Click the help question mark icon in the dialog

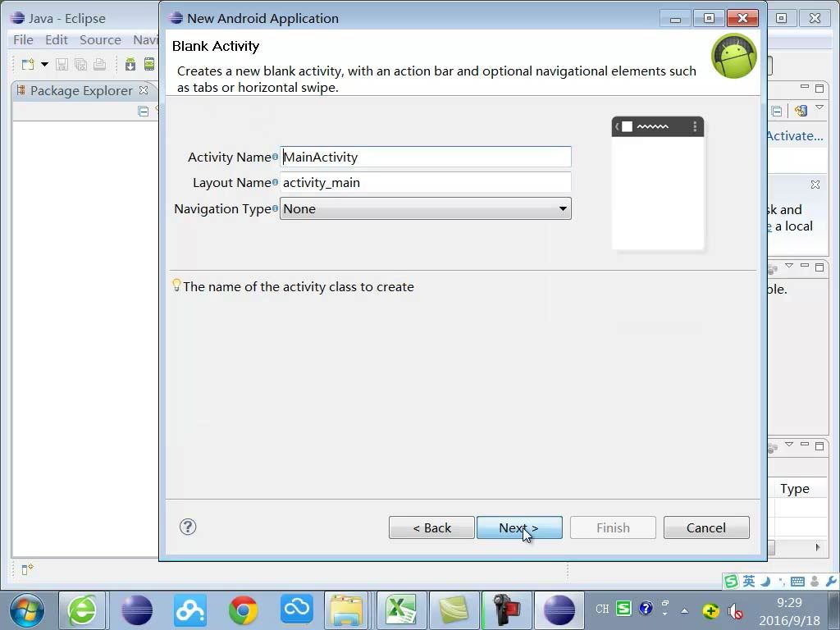click(x=188, y=527)
